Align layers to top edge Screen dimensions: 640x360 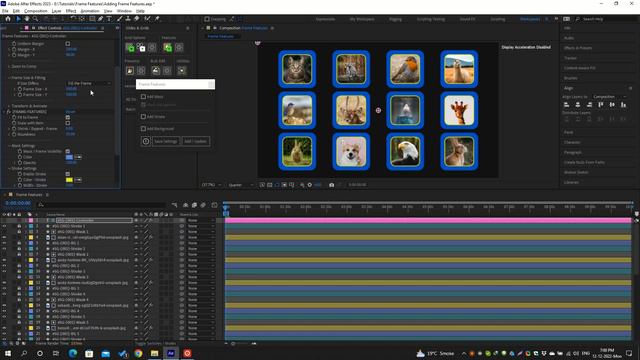(600, 105)
